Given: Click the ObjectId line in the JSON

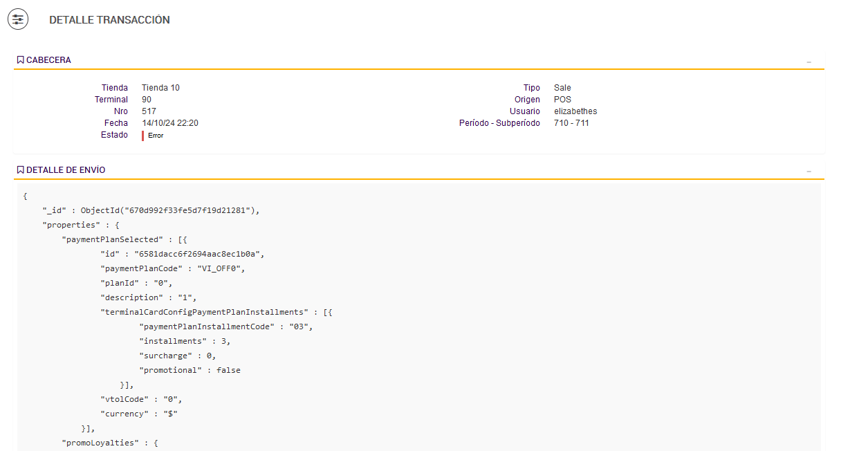Looking at the screenshot, I should 151,210.
